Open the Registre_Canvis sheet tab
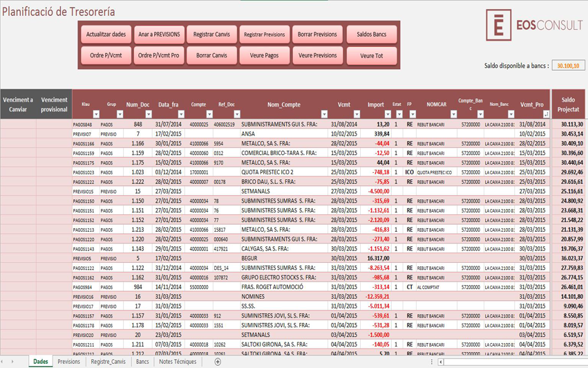 pyautogui.click(x=108, y=362)
